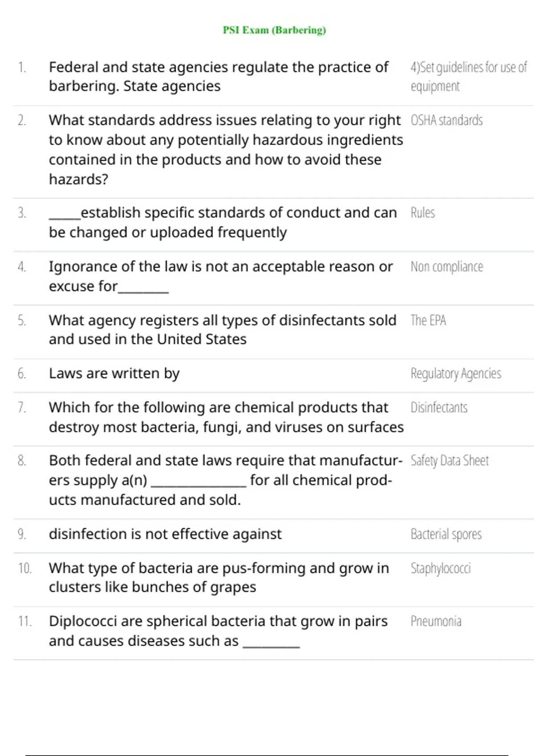Select question about manufacturers supplying chemical products
Screen dimensions: 534x756
coord(226,480)
